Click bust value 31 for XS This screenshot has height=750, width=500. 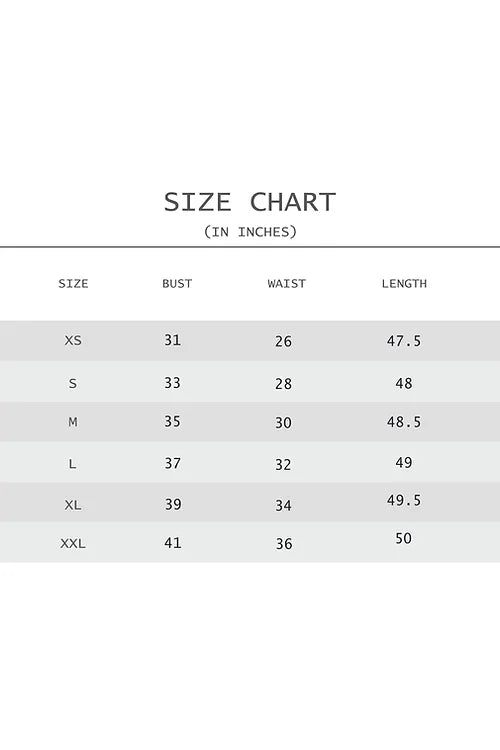(x=172, y=340)
